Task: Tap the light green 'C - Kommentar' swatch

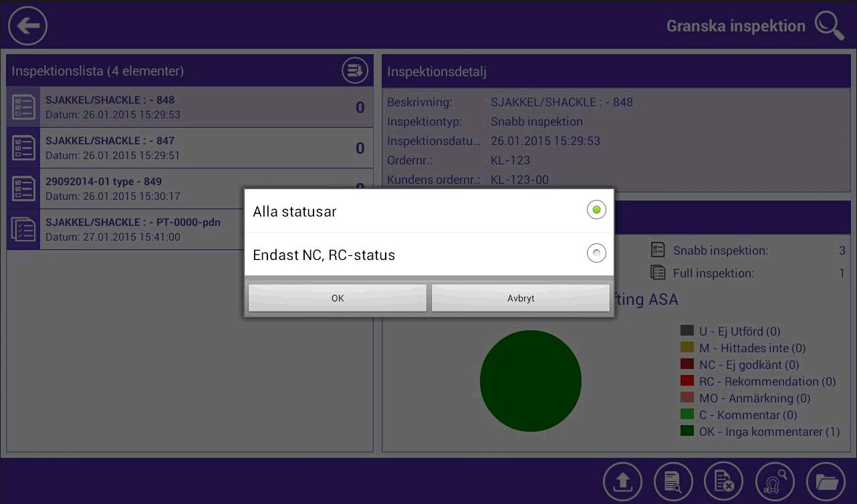Action: pos(687,414)
